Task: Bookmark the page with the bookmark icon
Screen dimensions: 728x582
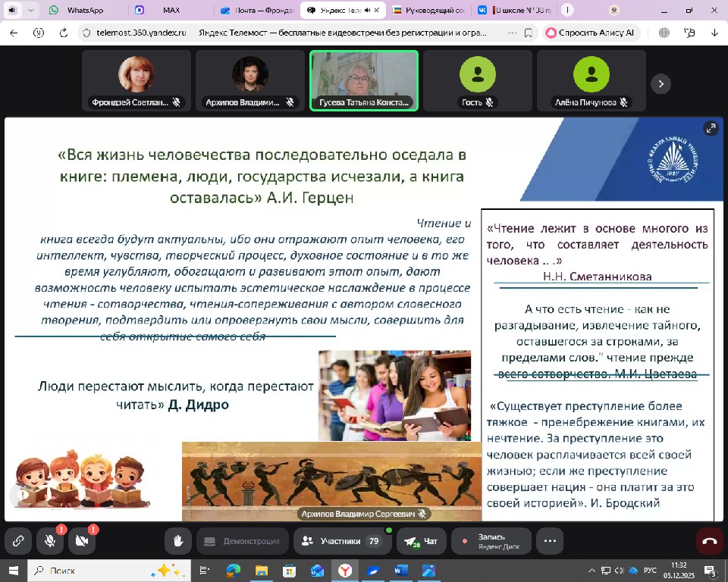Action: tap(529, 33)
